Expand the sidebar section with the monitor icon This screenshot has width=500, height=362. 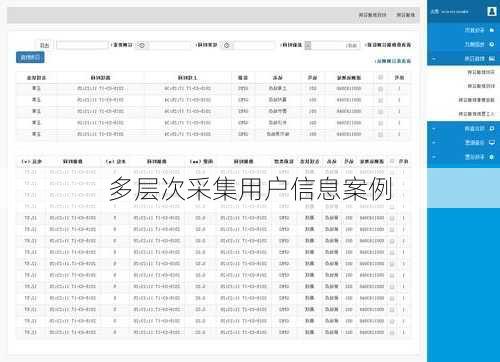click(434, 143)
